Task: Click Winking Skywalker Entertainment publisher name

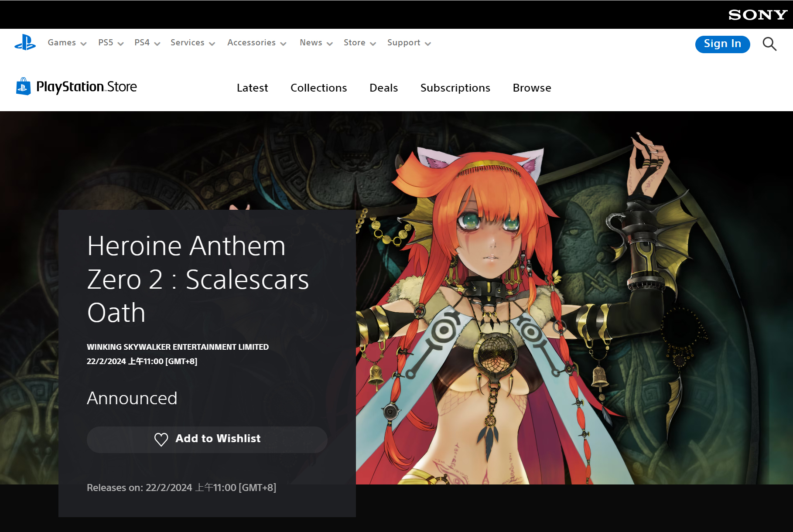Action: [x=178, y=347]
